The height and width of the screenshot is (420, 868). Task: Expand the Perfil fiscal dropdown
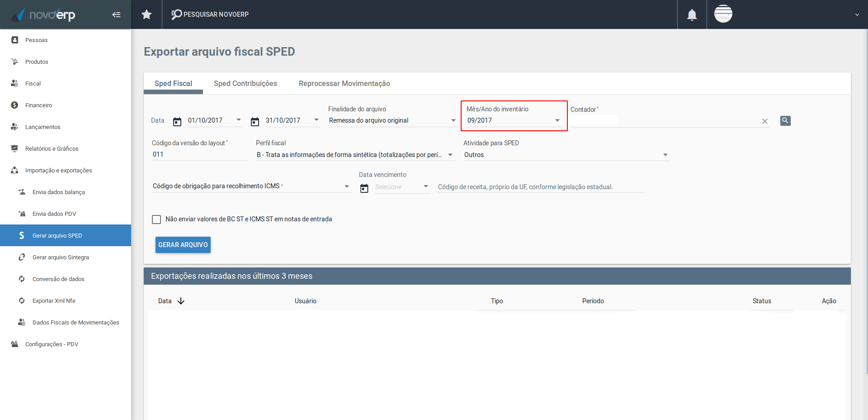[450, 155]
